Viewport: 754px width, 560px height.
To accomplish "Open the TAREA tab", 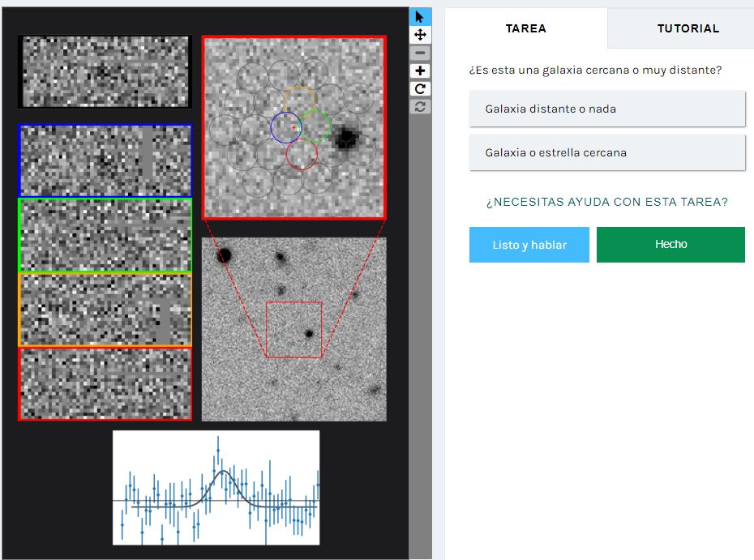I will (525, 28).
